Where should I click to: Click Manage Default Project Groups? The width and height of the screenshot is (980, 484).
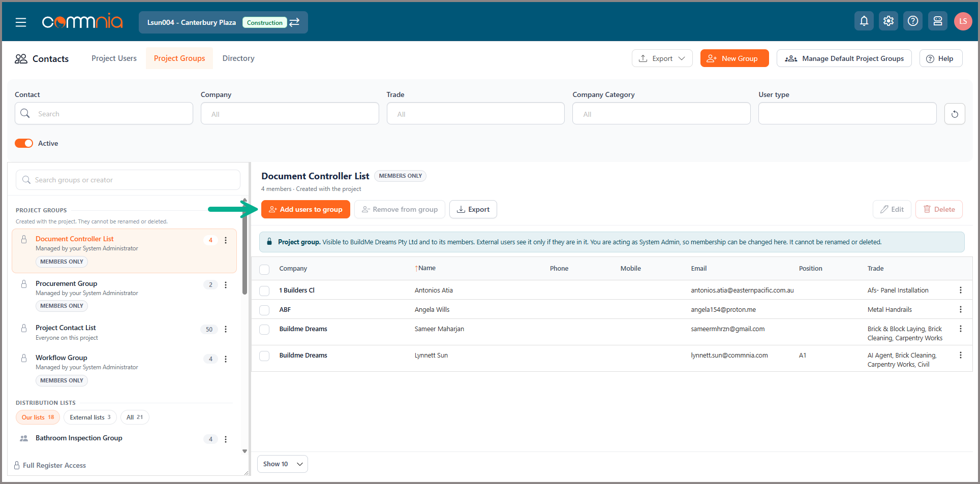point(844,58)
